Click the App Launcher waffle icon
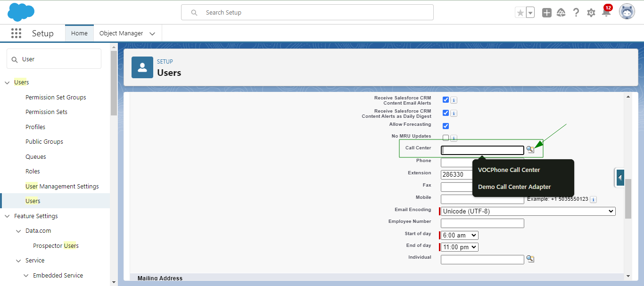The width and height of the screenshot is (644, 286). coord(16,33)
